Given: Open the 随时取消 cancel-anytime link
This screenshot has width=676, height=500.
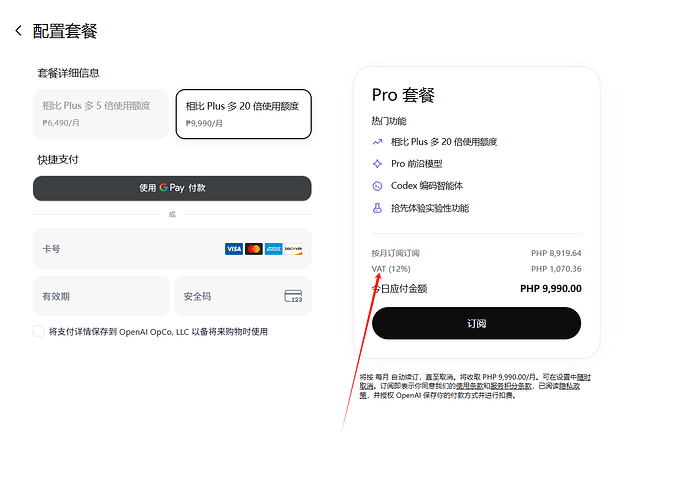Looking at the screenshot, I should (584, 377).
